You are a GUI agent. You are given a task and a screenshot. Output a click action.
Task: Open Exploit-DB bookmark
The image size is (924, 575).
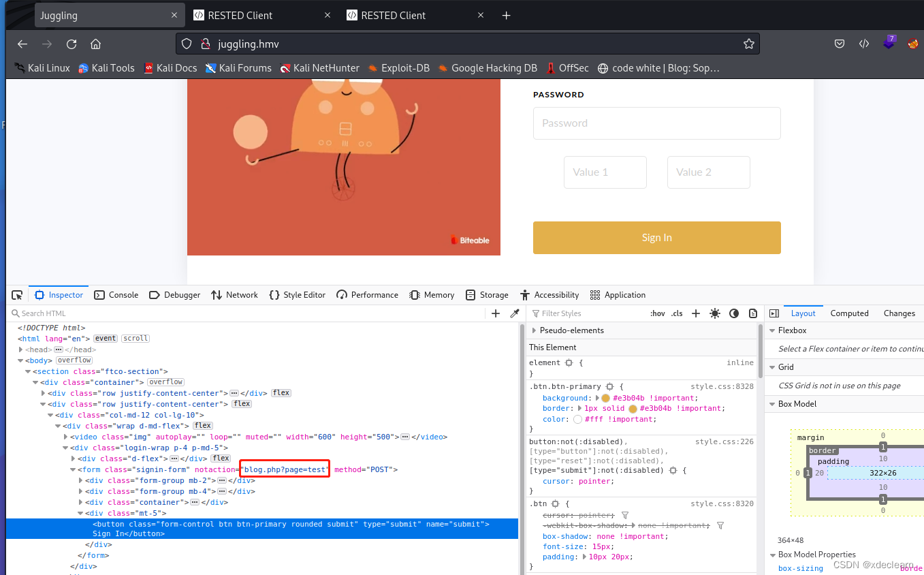(398, 68)
